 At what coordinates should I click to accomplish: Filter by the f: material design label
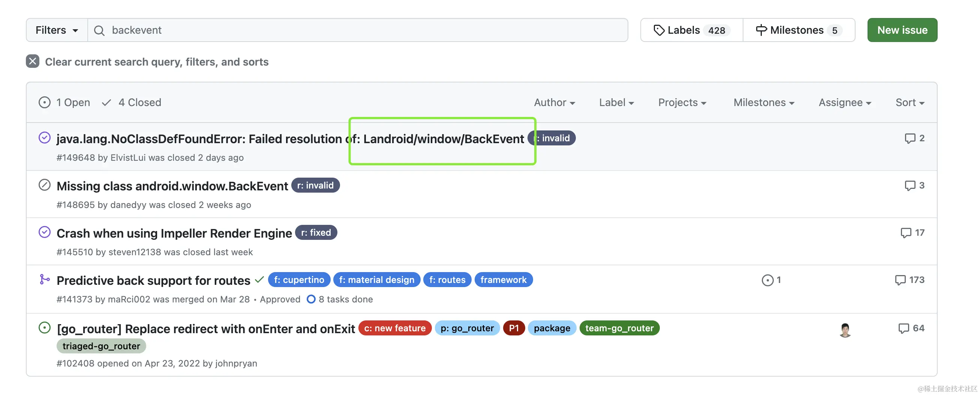(377, 280)
